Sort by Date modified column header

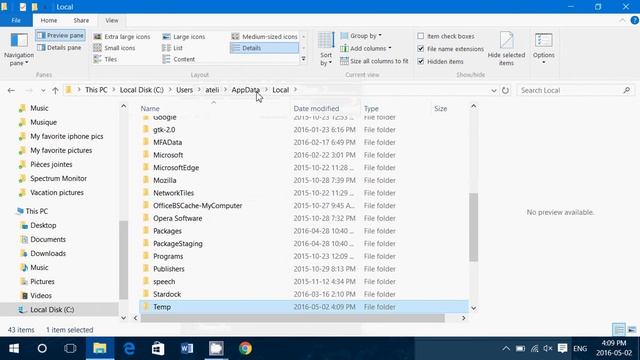[316, 108]
